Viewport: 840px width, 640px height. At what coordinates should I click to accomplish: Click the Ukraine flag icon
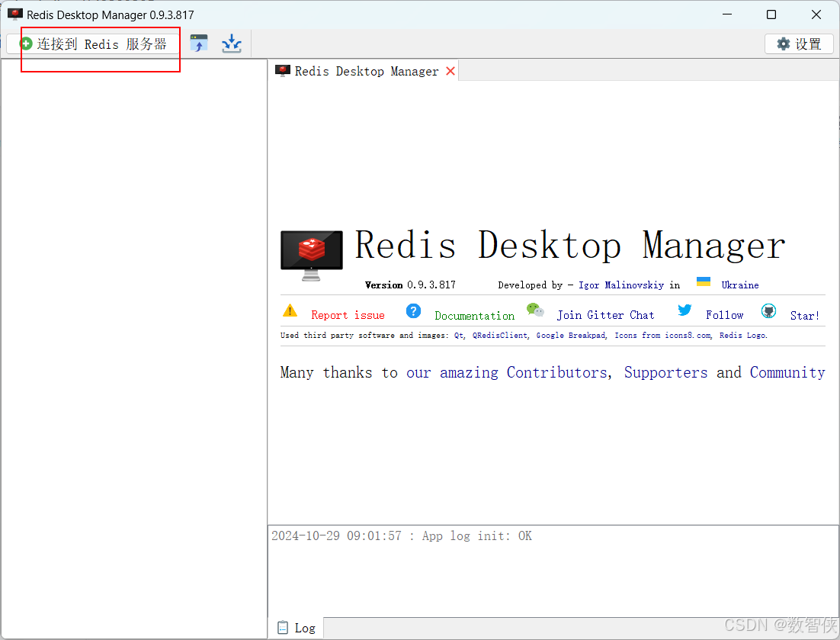[x=703, y=281]
